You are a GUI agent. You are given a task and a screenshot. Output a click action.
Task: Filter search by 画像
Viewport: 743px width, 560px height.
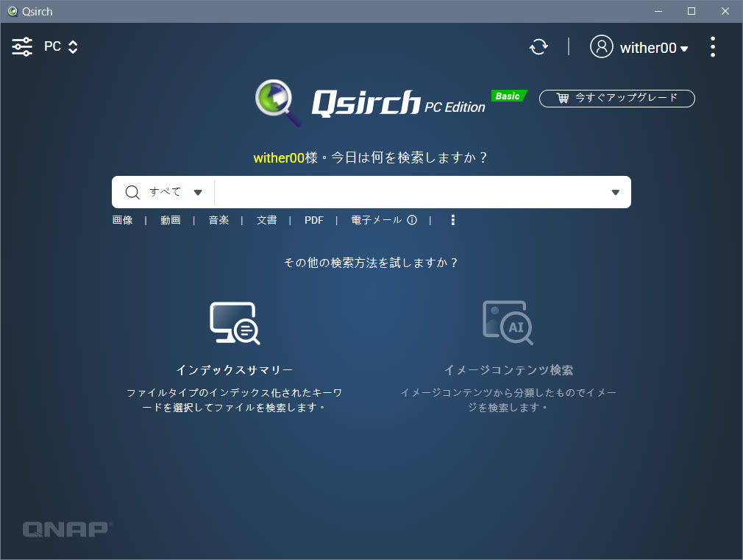122,220
